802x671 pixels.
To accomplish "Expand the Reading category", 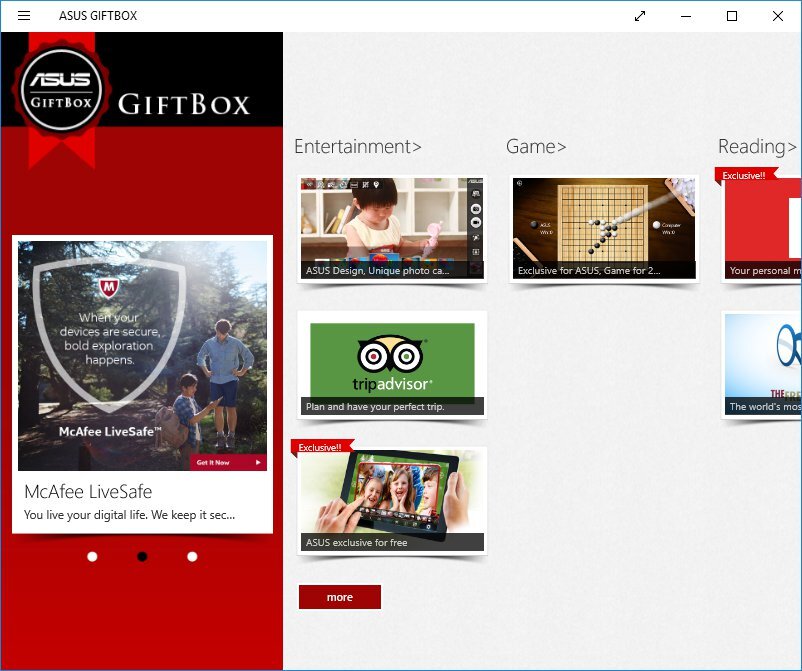I will [x=757, y=147].
